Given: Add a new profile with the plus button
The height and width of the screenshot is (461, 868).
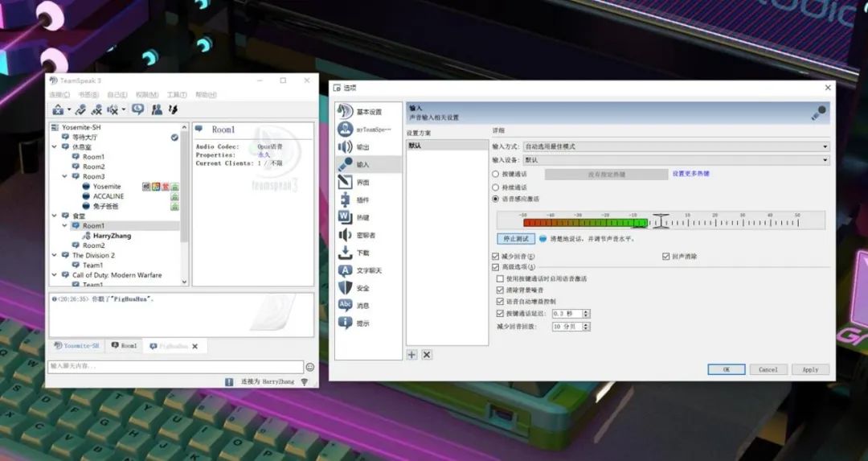Looking at the screenshot, I should tap(411, 354).
